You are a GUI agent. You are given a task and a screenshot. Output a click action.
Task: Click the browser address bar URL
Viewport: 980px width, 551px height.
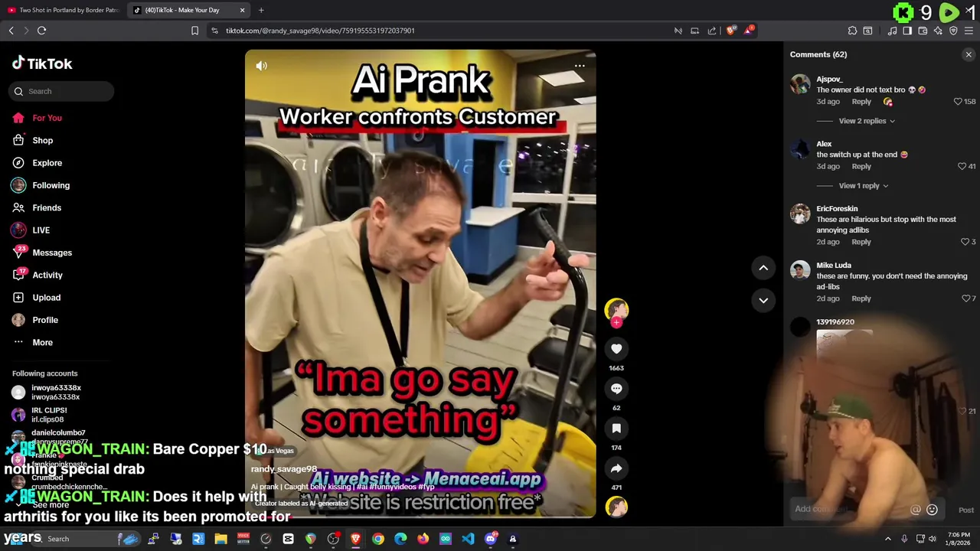pyautogui.click(x=320, y=31)
